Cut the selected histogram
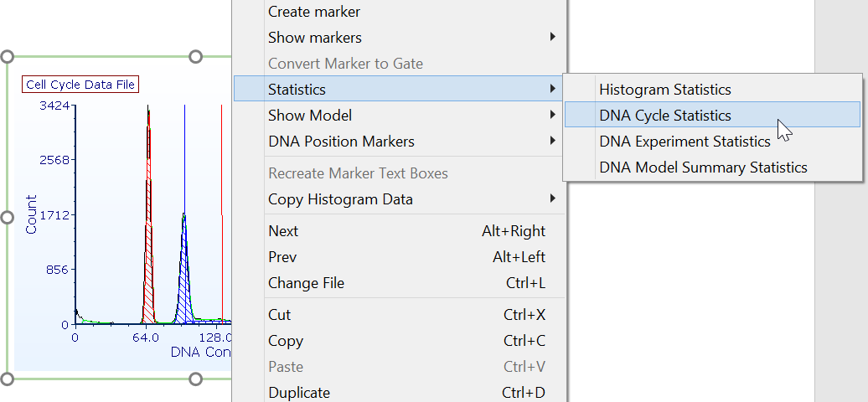The width and height of the screenshot is (868, 402). click(279, 315)
